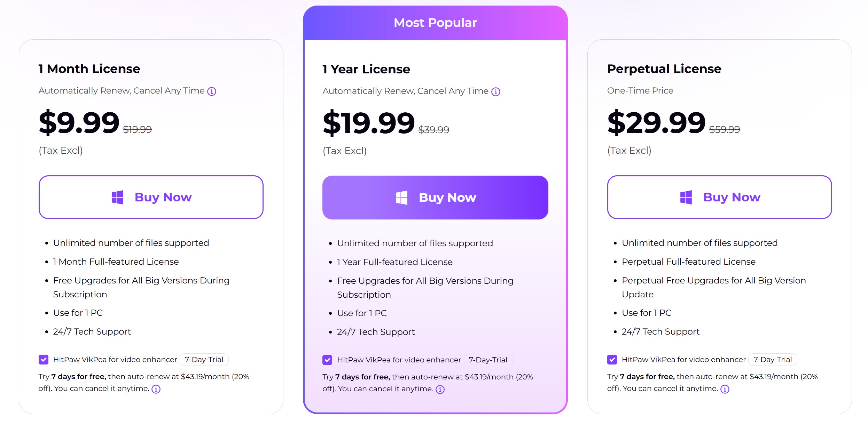Uncheck VikPea trial checkbox in 1 Year plan
The image size is (868, 433).
pyautogui.click(x=327, y=360)
